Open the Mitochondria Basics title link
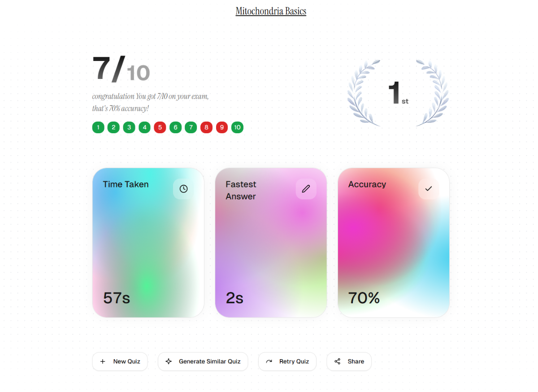538x392 pixels. 271,11
